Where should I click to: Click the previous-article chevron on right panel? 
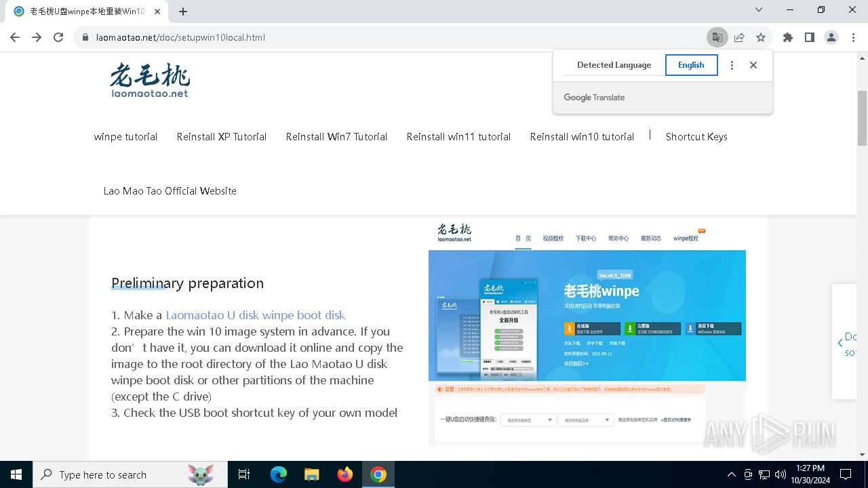(x=840, y=343)
